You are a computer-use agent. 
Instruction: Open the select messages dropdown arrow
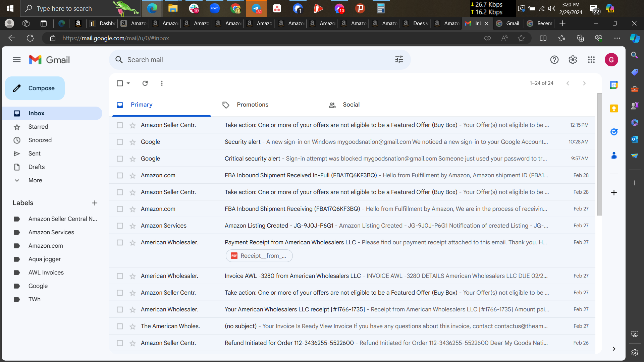128,83
